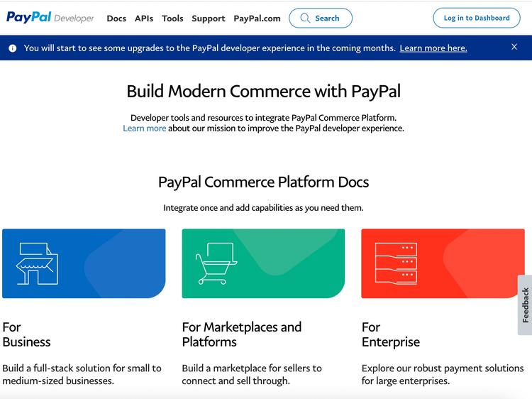
Task: Open the green Marketplaces and Platforms card
Action: point(263,263)
